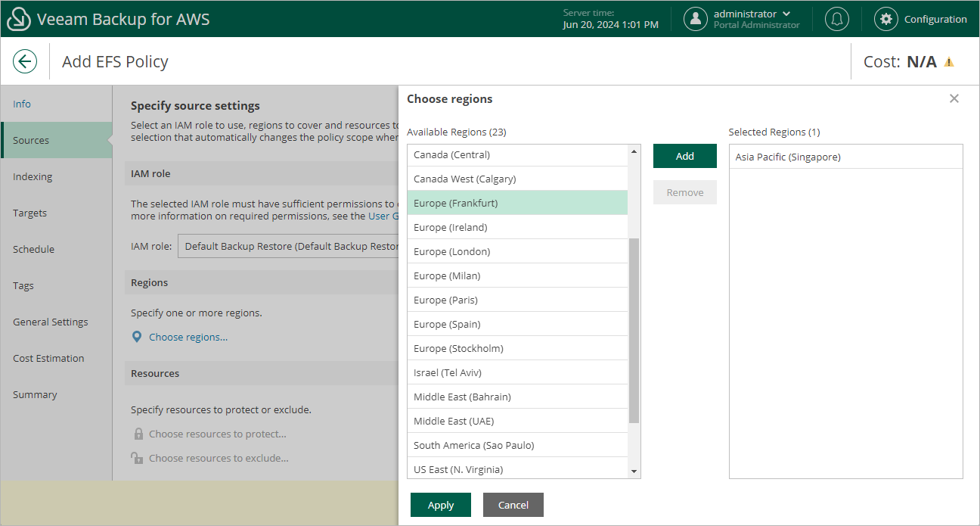Select Canada West (Calgary) region
Screen dimensions: 980x526
point(517,179)
